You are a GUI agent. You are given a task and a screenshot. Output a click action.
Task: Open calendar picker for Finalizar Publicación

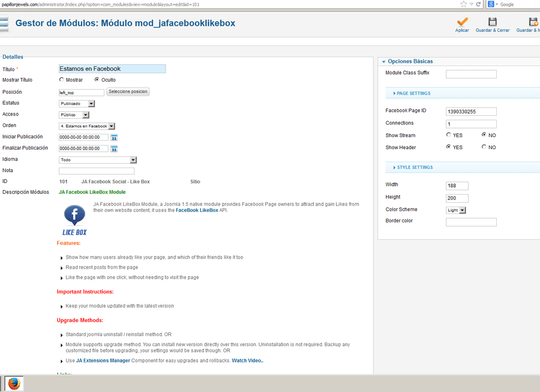[114, 149]
